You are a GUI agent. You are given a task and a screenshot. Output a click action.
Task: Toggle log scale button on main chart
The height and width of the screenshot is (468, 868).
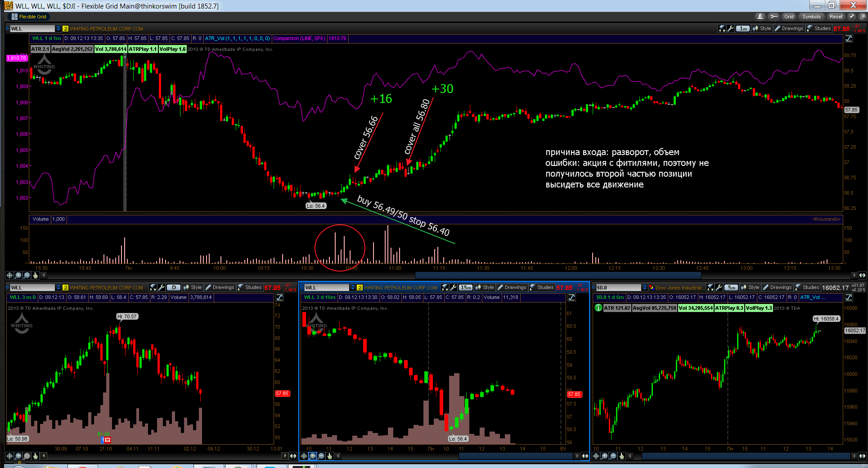[x=849, y=39]
